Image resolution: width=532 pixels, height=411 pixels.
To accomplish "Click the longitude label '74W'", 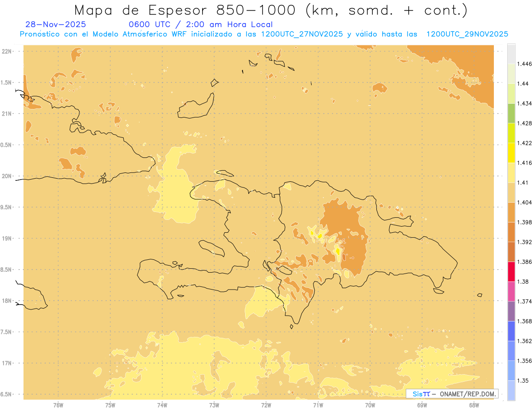I will [162, 404].
